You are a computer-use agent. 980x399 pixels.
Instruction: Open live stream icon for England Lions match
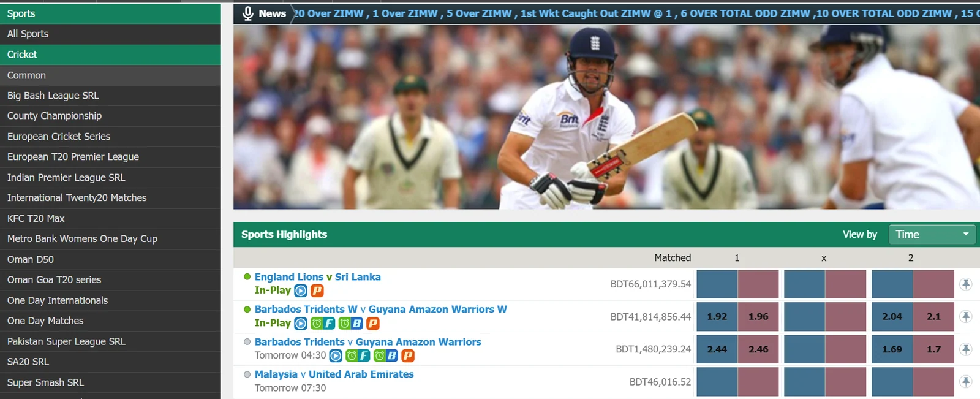[301, 291]
